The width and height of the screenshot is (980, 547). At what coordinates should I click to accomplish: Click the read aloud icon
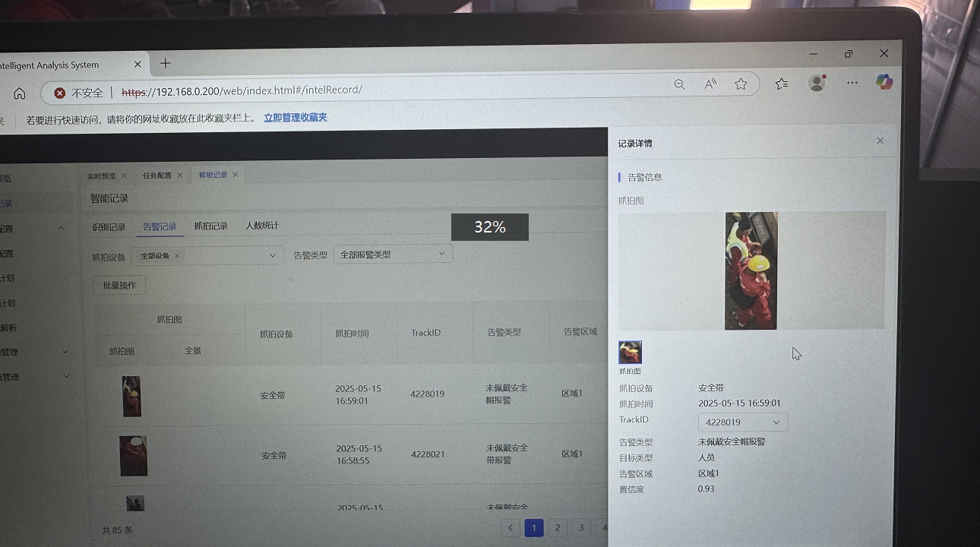710,84
